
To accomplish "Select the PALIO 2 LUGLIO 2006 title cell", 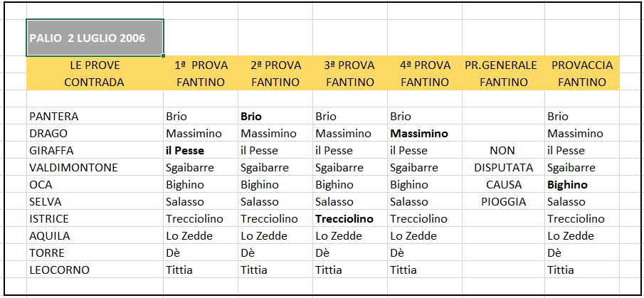I will coord(95,38).
